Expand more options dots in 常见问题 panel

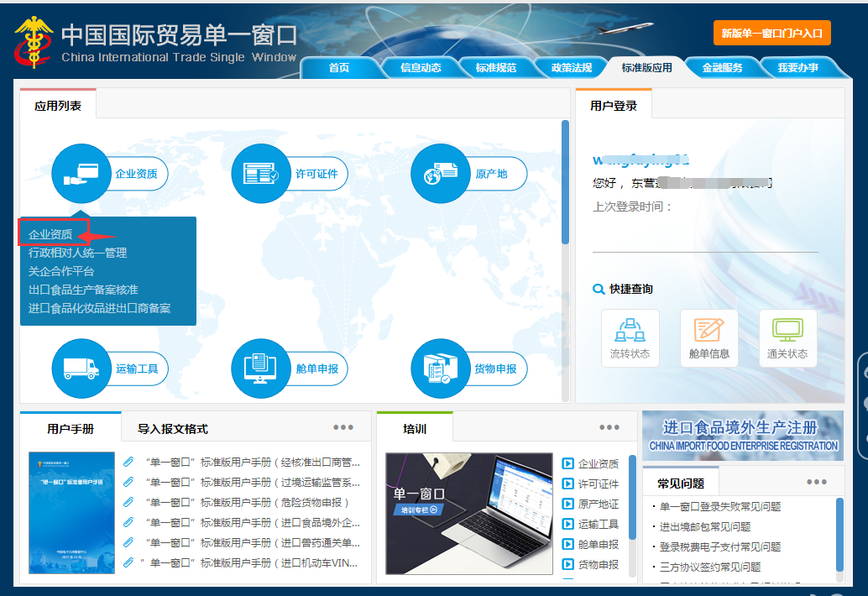point(817,482)
